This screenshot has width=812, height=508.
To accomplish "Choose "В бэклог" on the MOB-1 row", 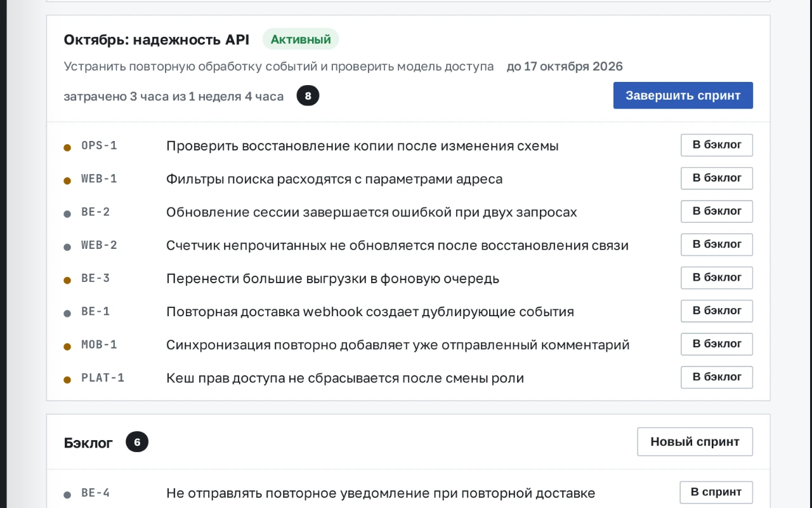I will click(x=717, y=344).
